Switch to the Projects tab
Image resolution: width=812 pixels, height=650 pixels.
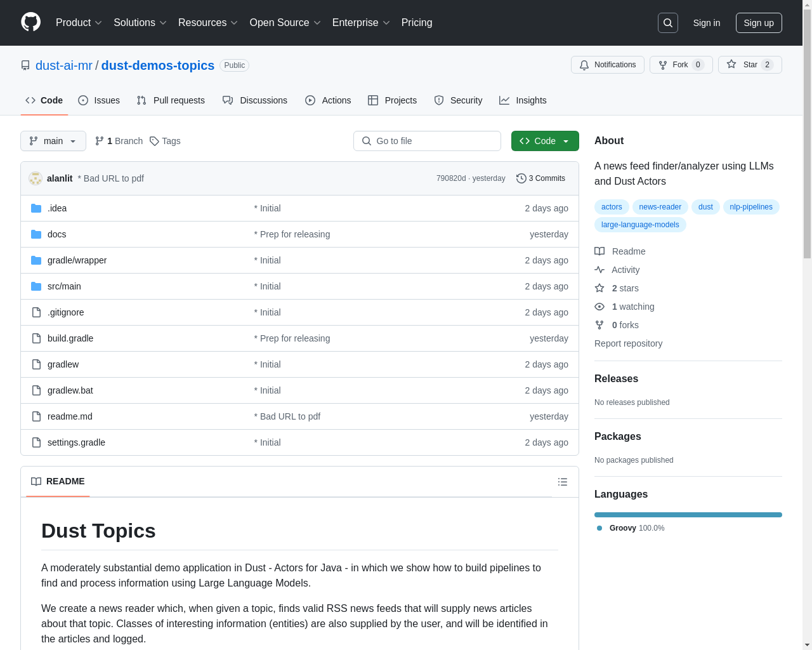pyautogui.click(x=392, y=100)
